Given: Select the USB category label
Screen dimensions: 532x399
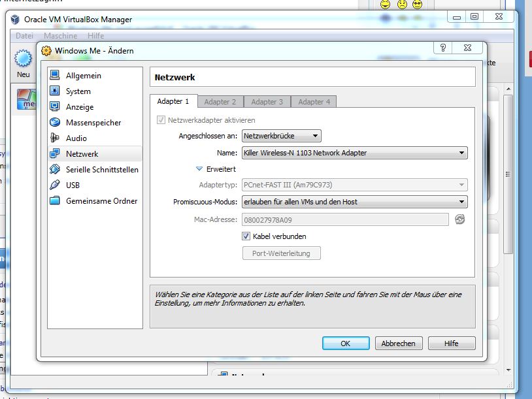Looking at the screenshot, I should 73,185.
